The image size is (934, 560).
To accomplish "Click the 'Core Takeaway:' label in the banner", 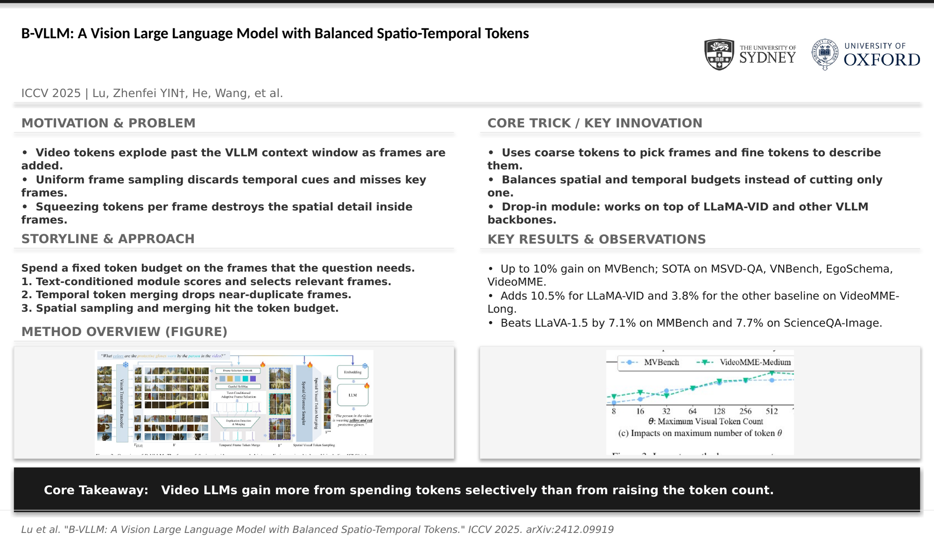I will (96, 490).
